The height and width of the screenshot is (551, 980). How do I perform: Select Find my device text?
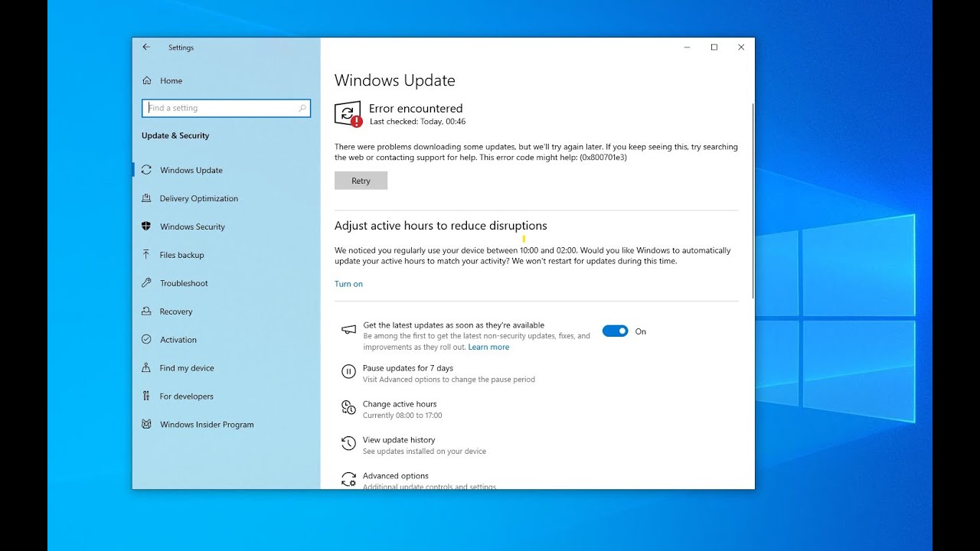pyautogui.click(x=187, y=368)
